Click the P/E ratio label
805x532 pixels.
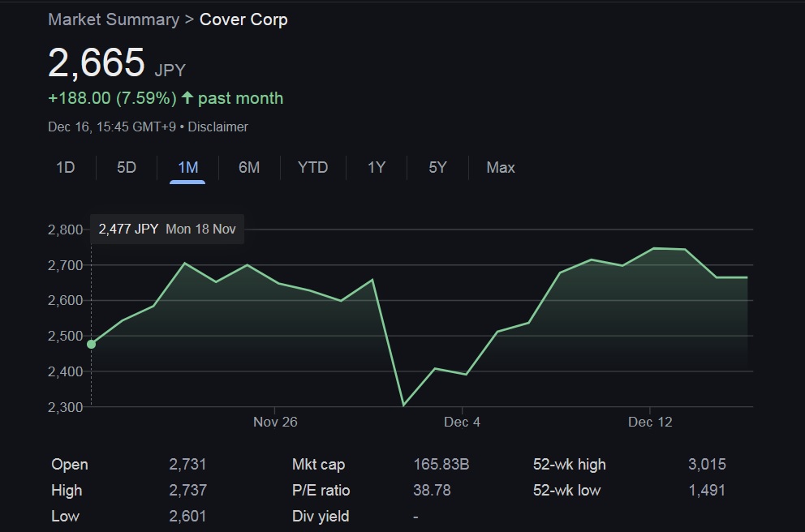click(x=321, y=490)
